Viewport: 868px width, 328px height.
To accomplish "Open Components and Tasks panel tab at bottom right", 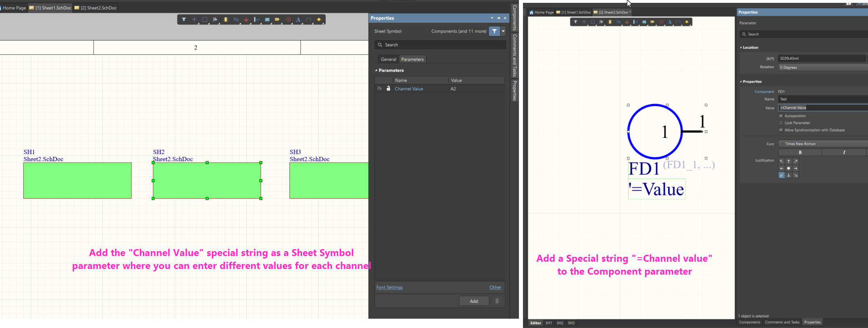I will click(782, 322).
